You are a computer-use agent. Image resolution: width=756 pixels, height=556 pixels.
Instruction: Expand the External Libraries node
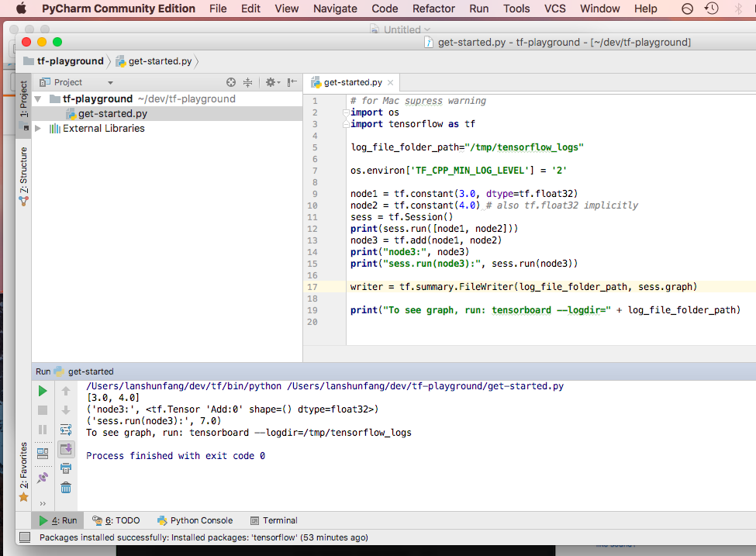38,128
